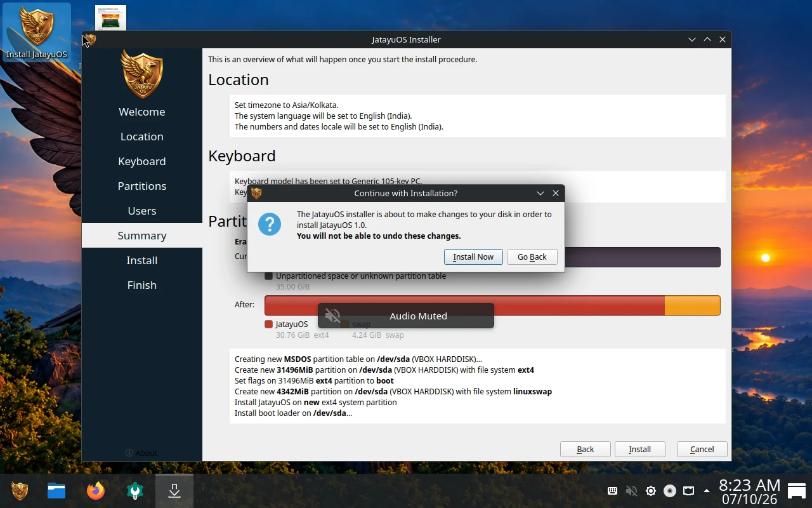
Task: Launch Firefox from the taskbar
Action: (96, 491)
